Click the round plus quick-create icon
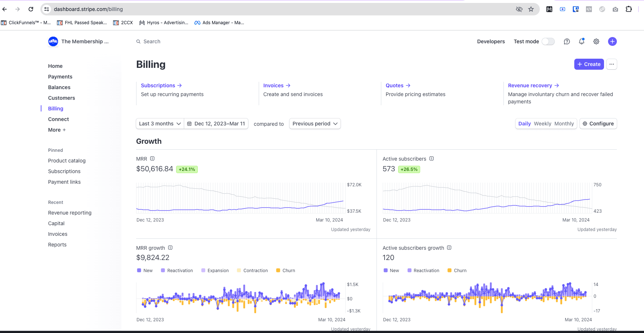 point(612,41)
